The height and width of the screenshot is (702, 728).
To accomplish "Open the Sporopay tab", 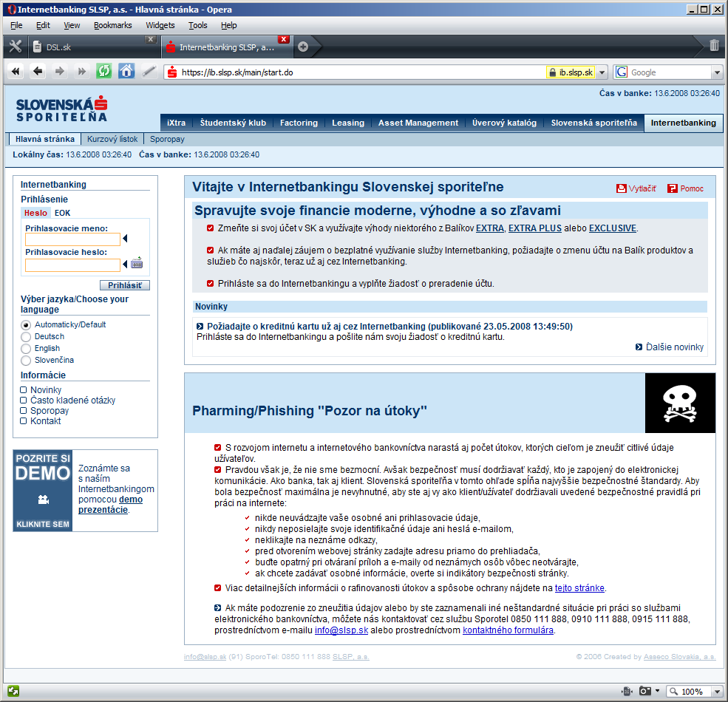I will coord(167,139).
